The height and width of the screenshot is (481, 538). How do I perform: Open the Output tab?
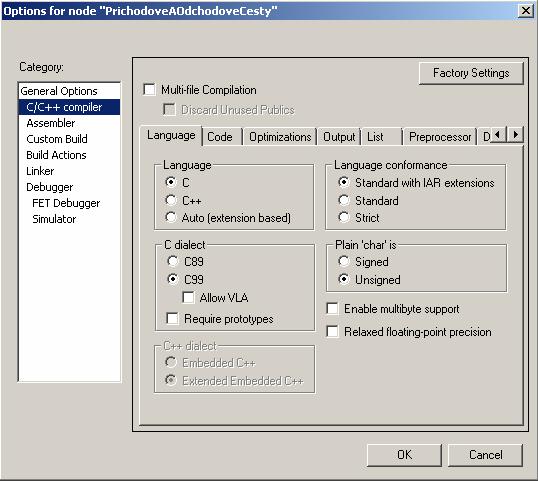coord(339,137)
